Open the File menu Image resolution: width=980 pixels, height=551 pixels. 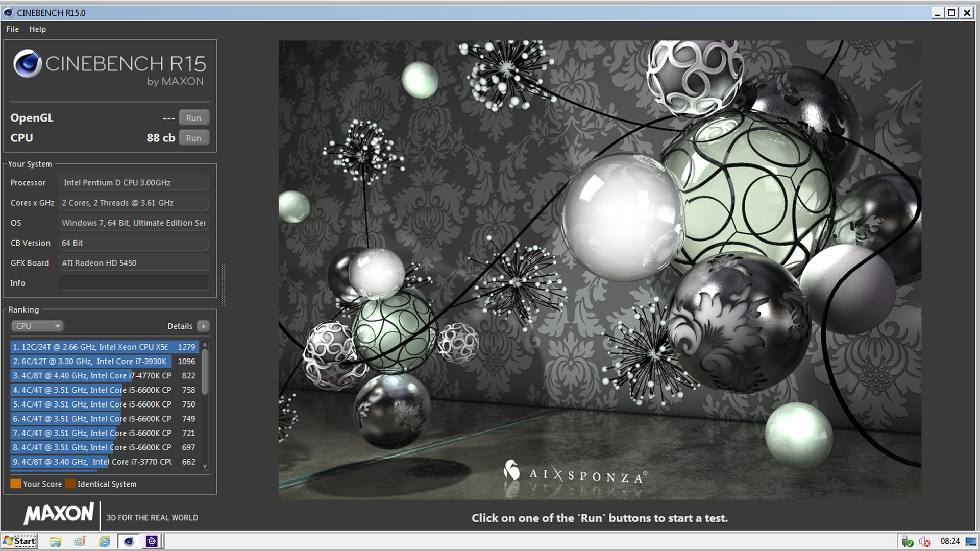pyautogui.click(x=12, y=29)
